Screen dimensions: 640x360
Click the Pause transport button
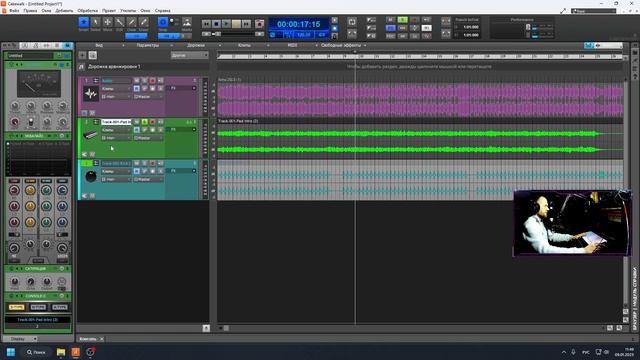coord(236,24)
